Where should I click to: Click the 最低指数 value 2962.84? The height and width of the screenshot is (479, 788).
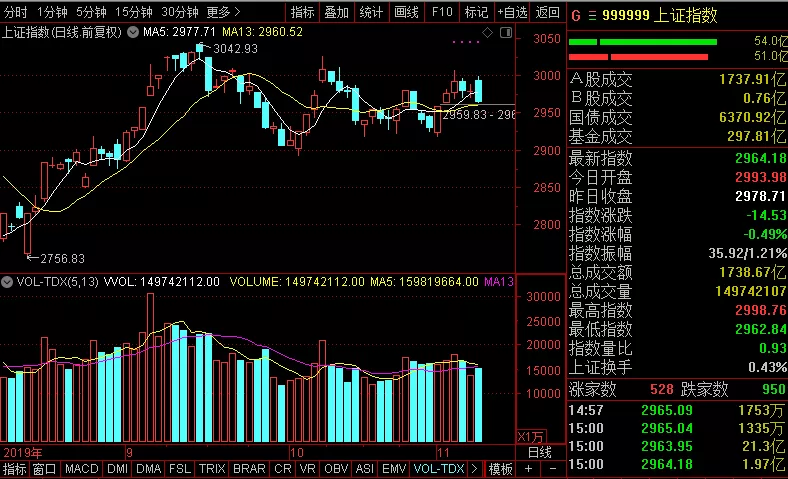(x=760, y=329)
